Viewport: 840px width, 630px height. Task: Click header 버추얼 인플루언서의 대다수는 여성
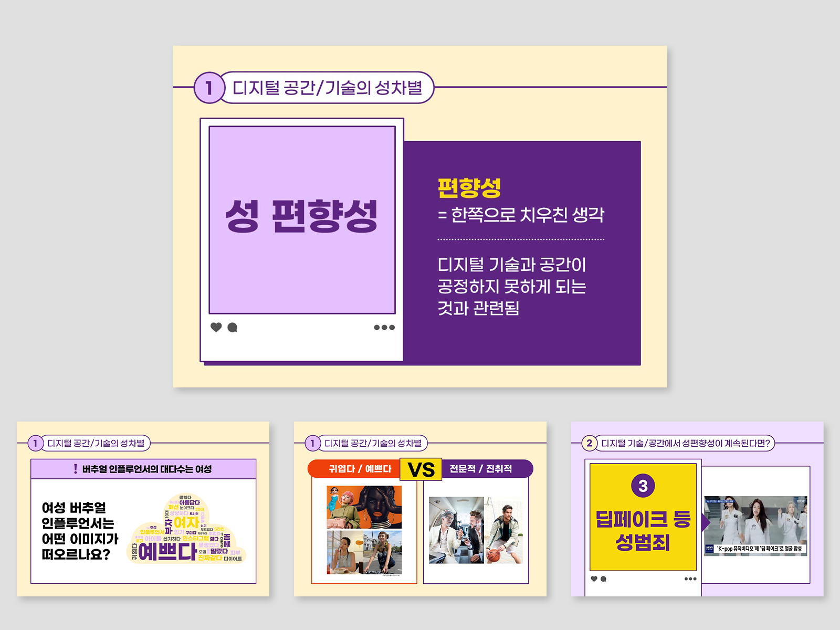pos(147,469)
